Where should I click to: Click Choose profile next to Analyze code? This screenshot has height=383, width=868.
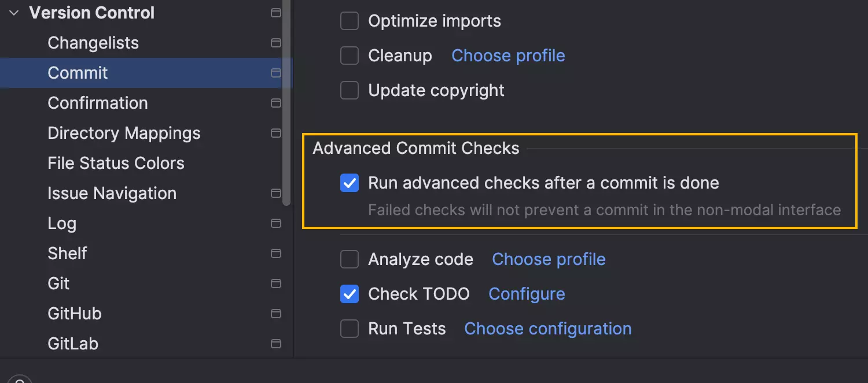coord(549,259)
